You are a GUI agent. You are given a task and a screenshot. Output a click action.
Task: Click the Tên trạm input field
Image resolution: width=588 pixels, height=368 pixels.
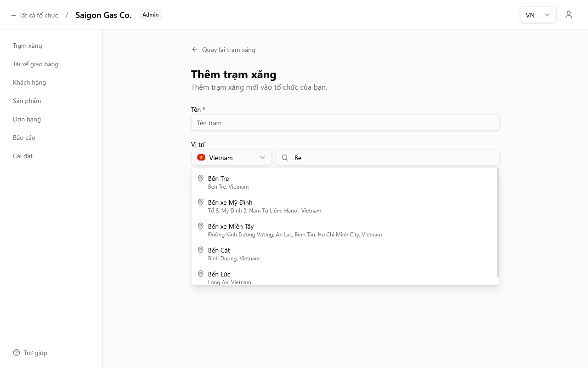point(345,123)
